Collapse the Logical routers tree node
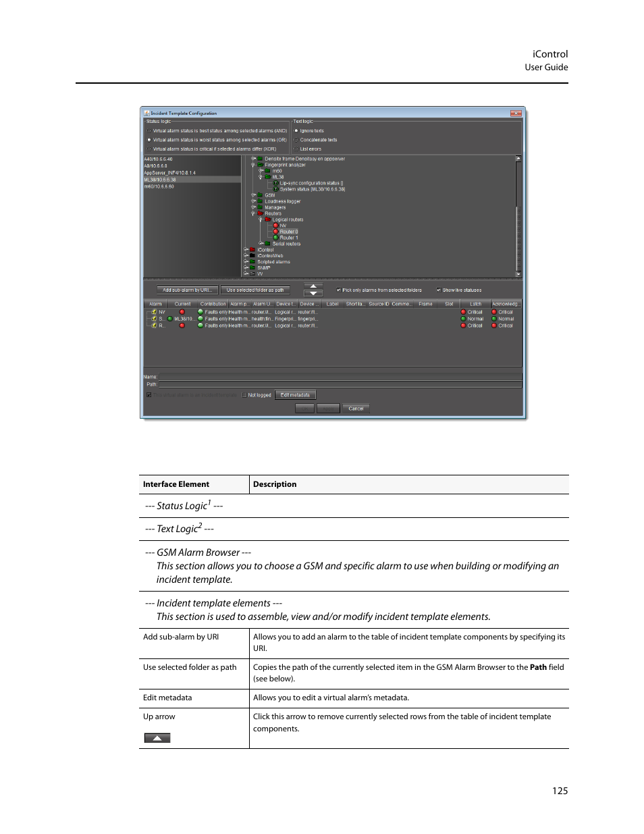 [261, 219]
